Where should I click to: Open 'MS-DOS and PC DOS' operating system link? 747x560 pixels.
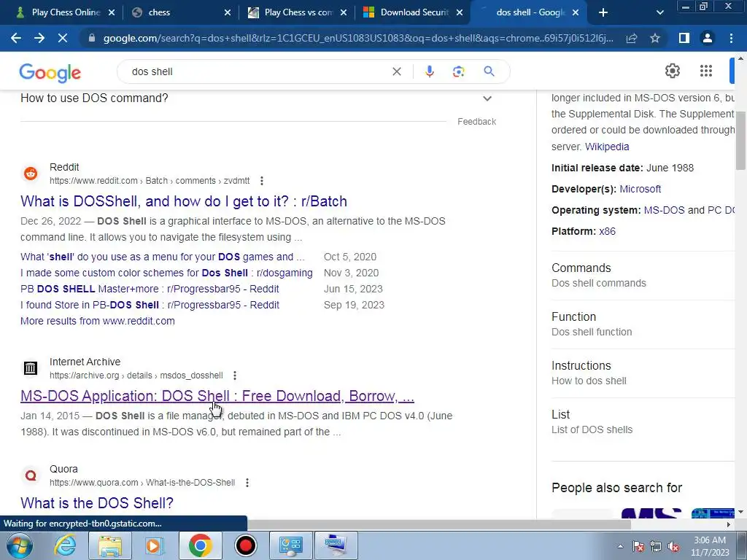coord(689,210)
